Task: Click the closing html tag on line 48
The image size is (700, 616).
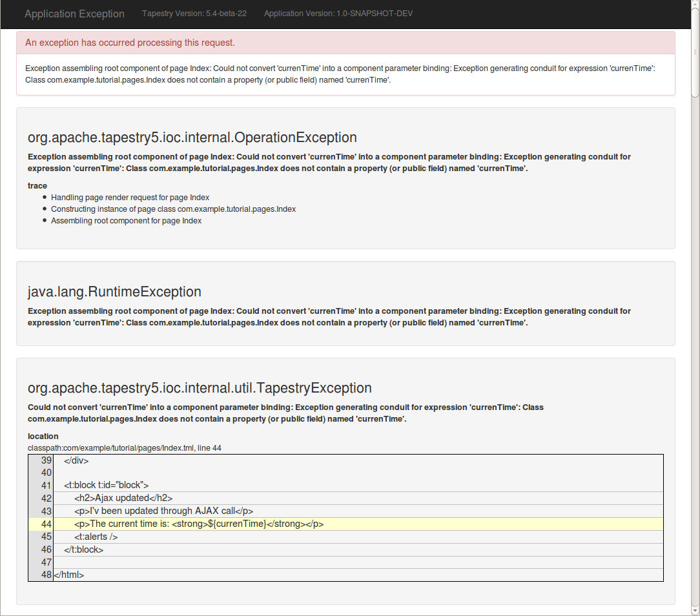Action: tap(68, 575)
